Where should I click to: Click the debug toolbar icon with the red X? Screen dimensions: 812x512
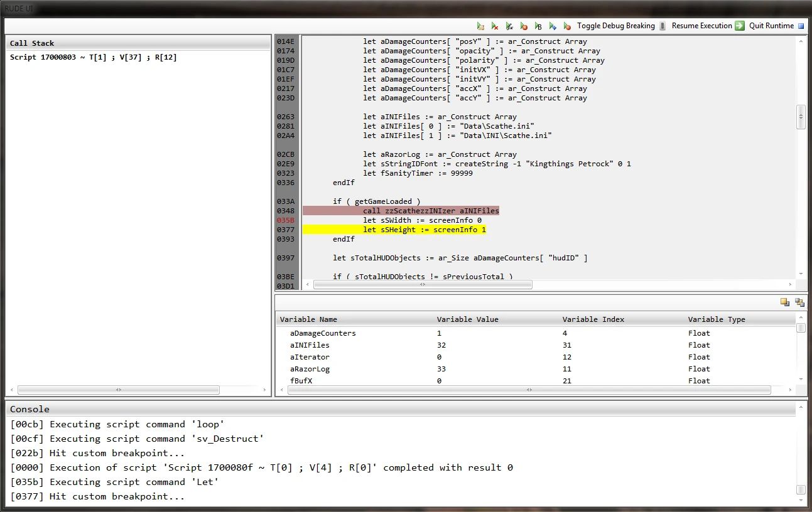(495, 26)
